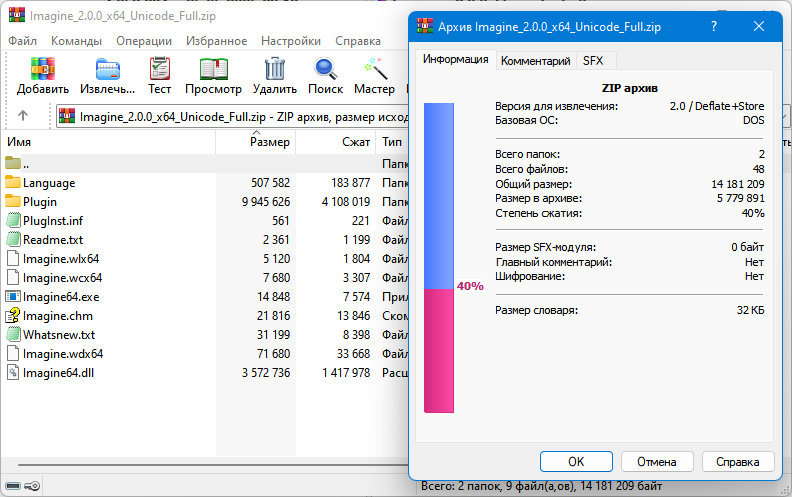The image size is (792, 497).
Task: Open the Настройки menu
Action: click(291, 41)
